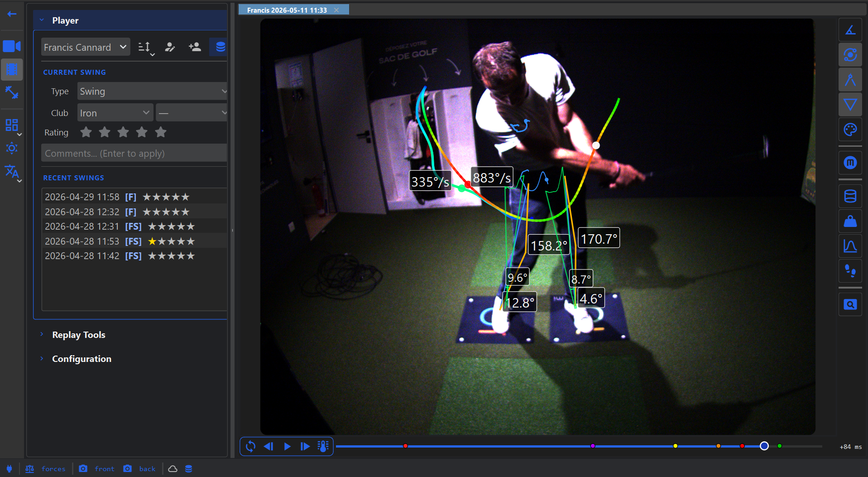
Task: Open the sort order menu
Action: [x=146, y=47]
